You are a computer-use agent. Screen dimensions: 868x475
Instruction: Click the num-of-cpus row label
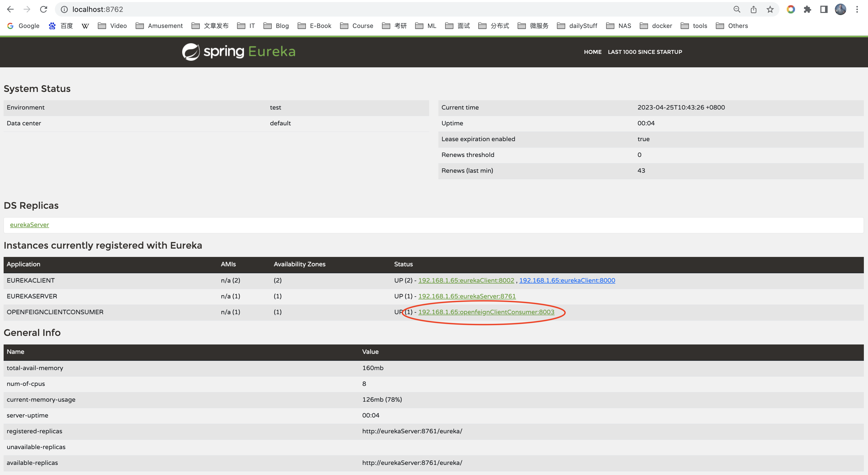coord(26,384)
